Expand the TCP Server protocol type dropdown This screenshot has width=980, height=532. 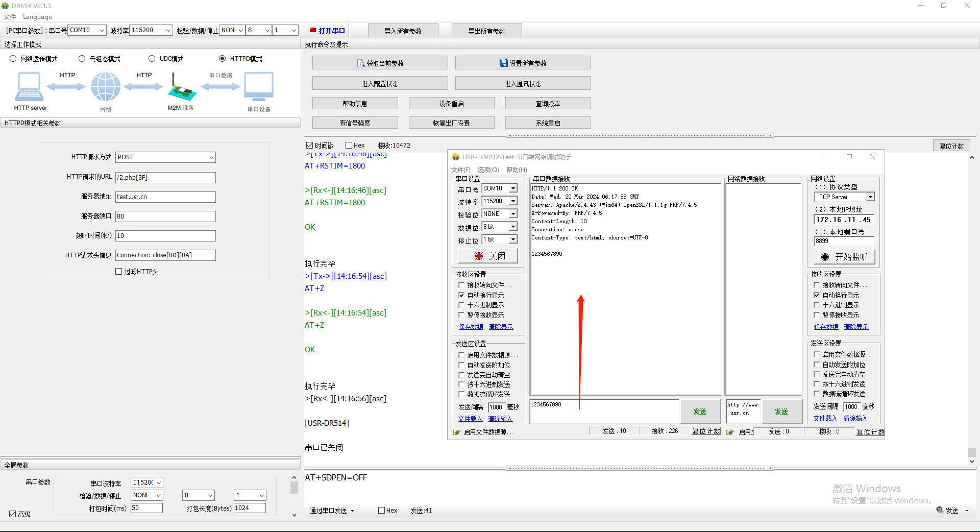(870, 197)
